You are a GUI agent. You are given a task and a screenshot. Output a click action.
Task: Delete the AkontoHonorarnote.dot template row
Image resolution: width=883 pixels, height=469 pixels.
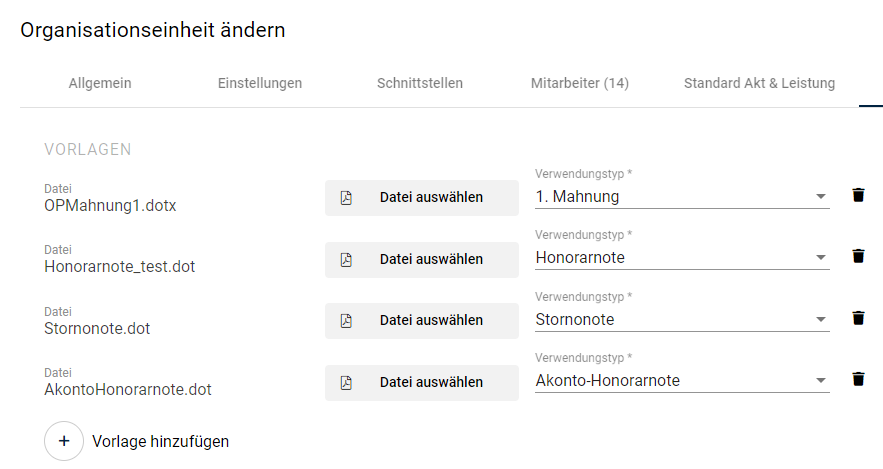pyautogui.click(x=858, y=379)
